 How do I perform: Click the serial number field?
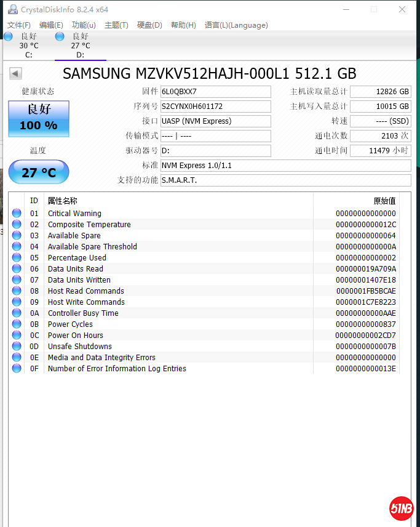[x=215, y=107]
